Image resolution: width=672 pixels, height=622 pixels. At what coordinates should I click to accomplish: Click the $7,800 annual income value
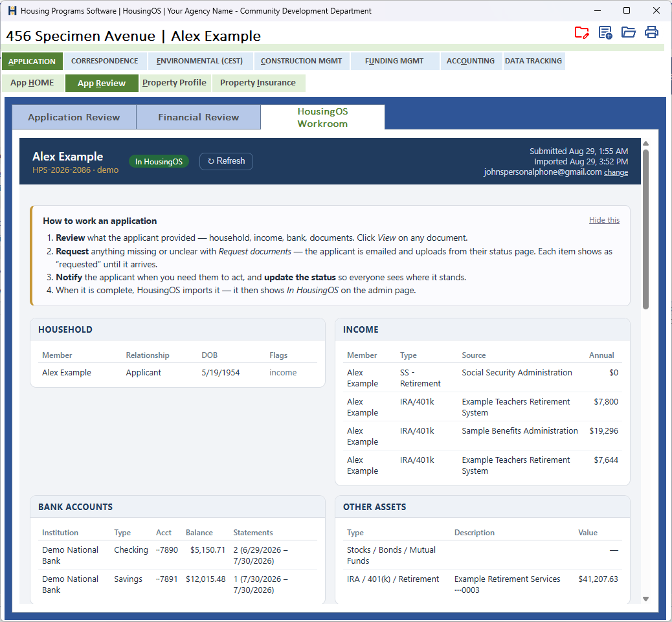pyautogui.click(x=606, y=402)
